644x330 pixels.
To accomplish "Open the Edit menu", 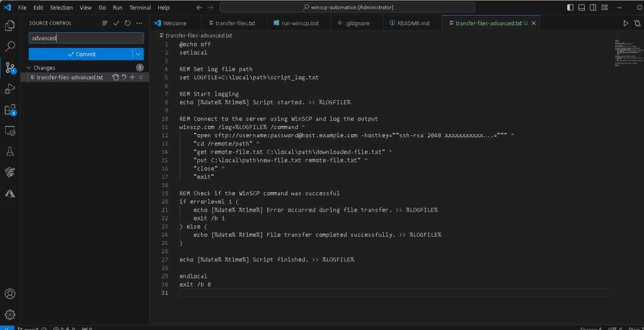I will pos(38,8).
